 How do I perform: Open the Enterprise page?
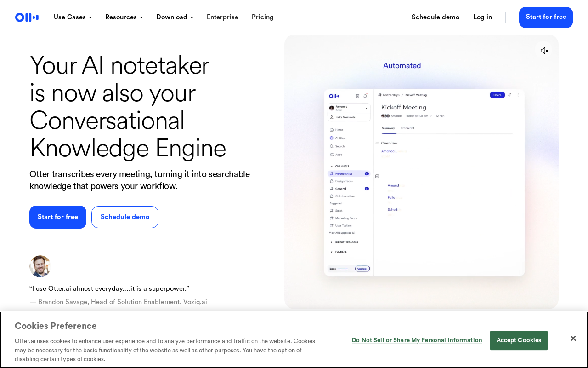[222, 17]
